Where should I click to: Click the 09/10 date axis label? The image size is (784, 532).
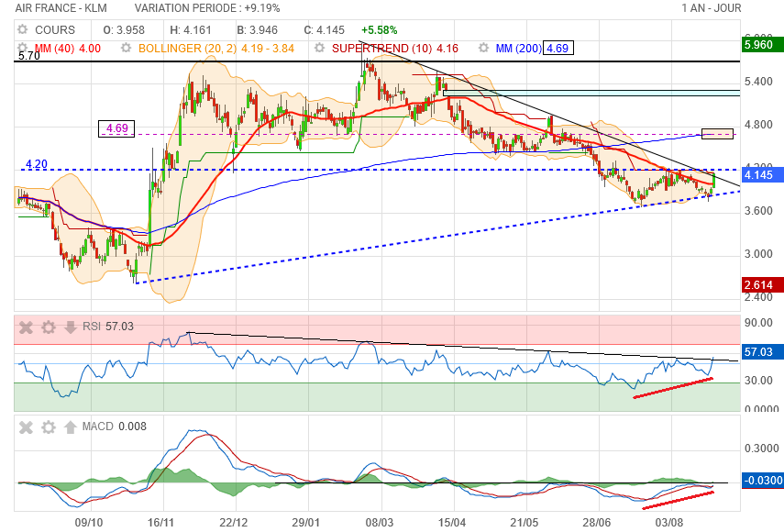pyautogui.click(x=89, y=523)
